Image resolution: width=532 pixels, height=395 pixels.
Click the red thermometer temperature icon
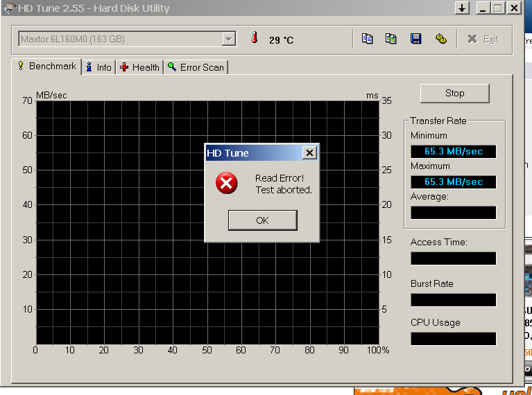[x=254, y=37]
